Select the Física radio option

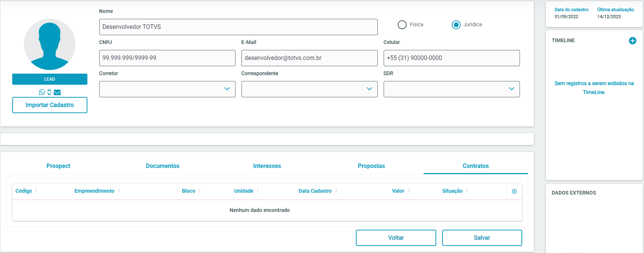pyautogui.click(x=402, y=25)
